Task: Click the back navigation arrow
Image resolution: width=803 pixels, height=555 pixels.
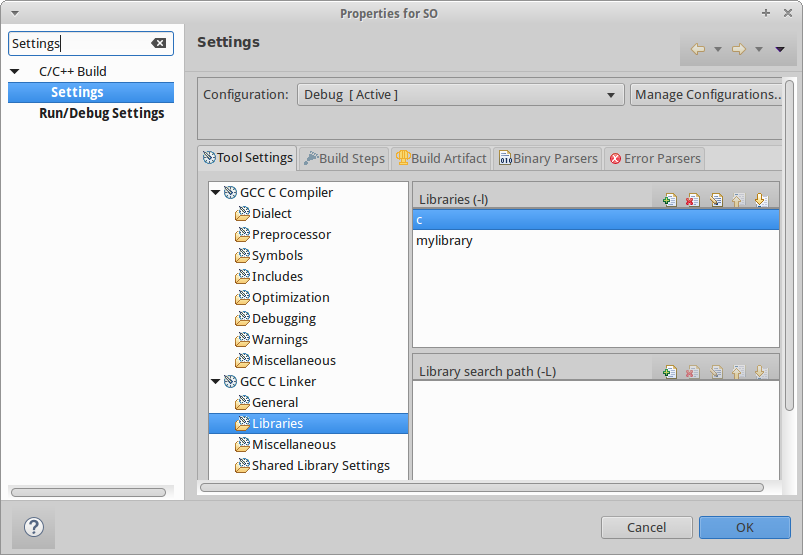Action: coord(698,49)
